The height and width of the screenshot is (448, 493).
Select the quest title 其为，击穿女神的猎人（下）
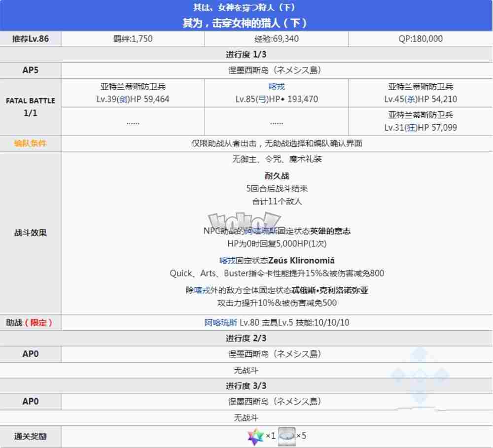(246, 22)
